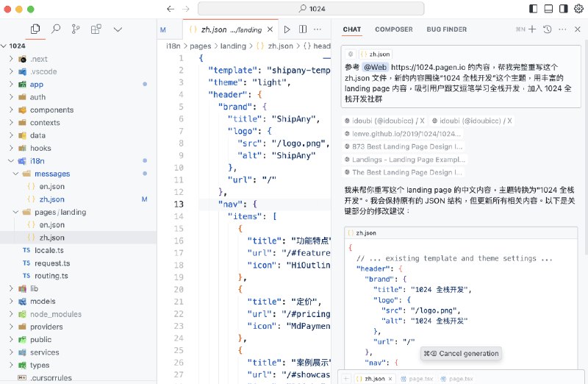Expand the components folder
Viewport: 588px width, 384px height.
[x=11, y=110]
